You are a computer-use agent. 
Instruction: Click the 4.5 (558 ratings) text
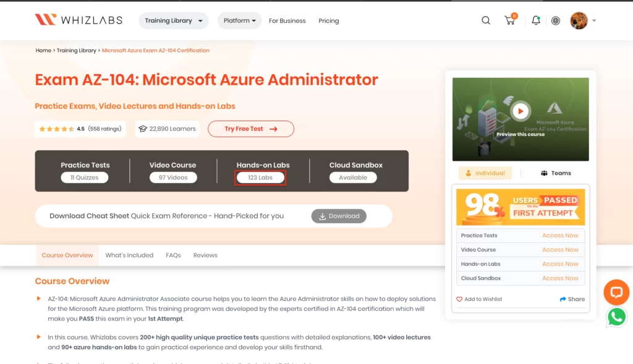tap(99, 129)
